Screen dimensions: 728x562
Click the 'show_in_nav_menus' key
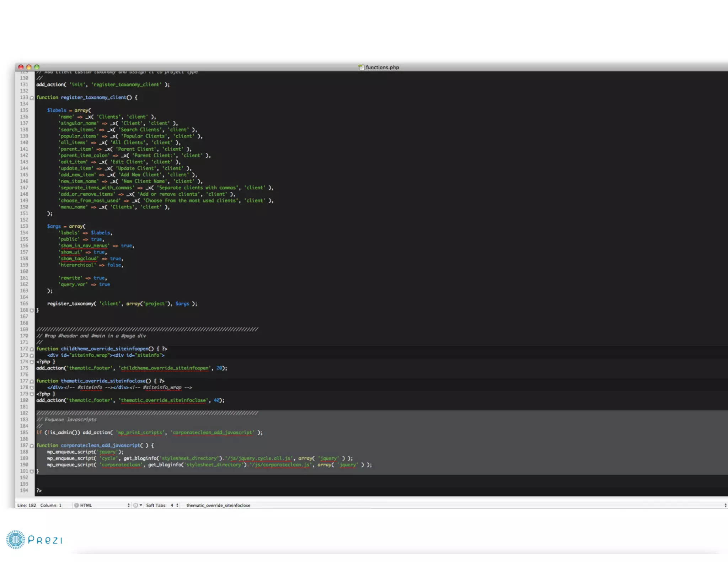click(x=84, y=246)
